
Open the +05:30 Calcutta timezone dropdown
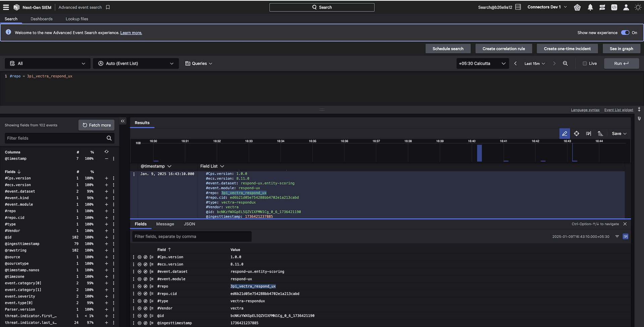[482, 63]
